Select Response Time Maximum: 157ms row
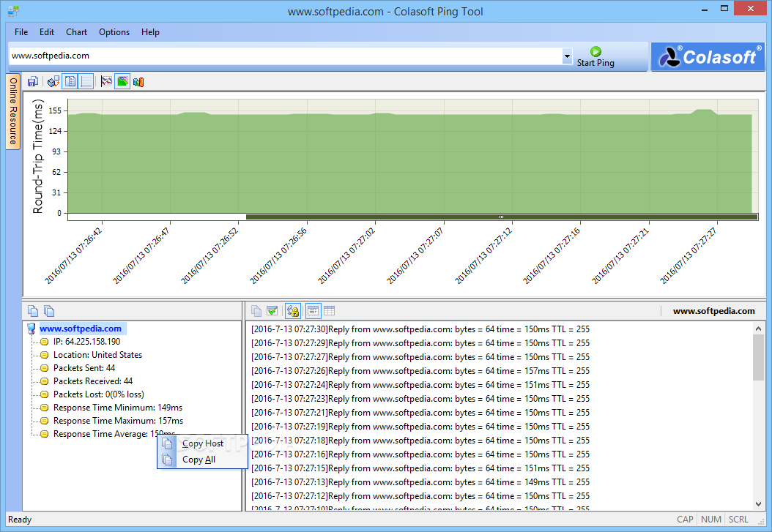Image resolution: width=772 pixels, height=532 pixels. tap(118, 421)
